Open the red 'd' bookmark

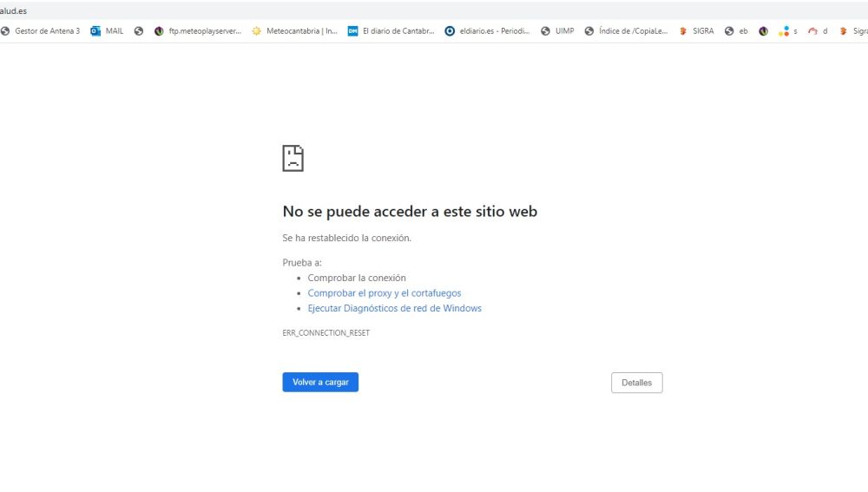(818, 31)
